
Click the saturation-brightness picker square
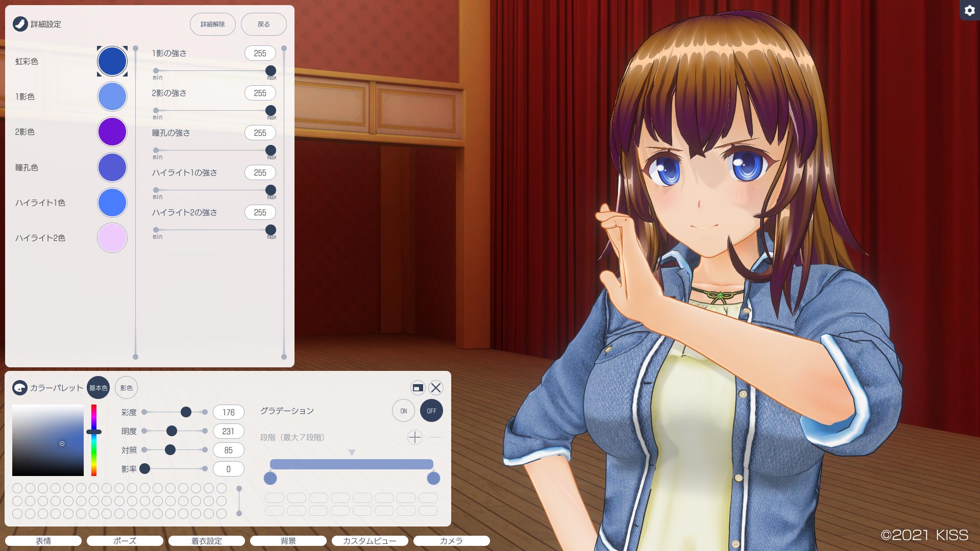(x=48, y=440)
